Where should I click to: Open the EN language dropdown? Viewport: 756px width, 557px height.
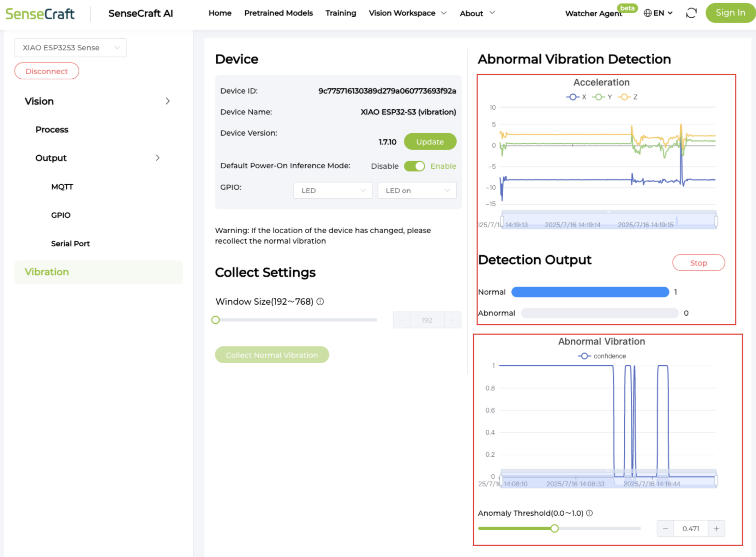click(658, 13)
